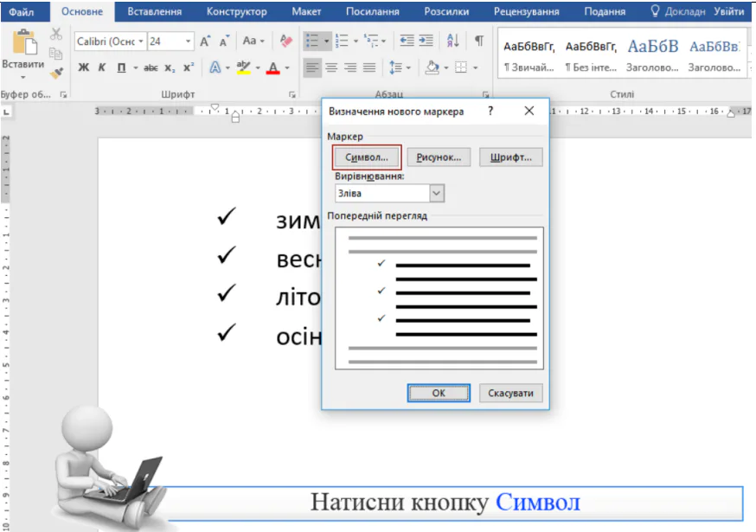Select the Заголовок 1 style thumbnail
This screenshot has height=532, width=756.
(653, 54)
